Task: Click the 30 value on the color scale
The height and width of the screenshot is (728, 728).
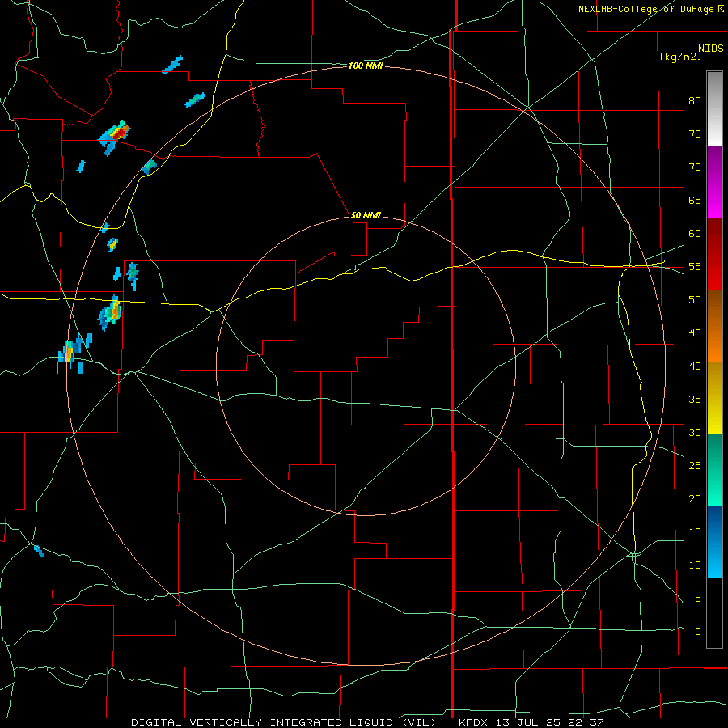Action: 695,432
